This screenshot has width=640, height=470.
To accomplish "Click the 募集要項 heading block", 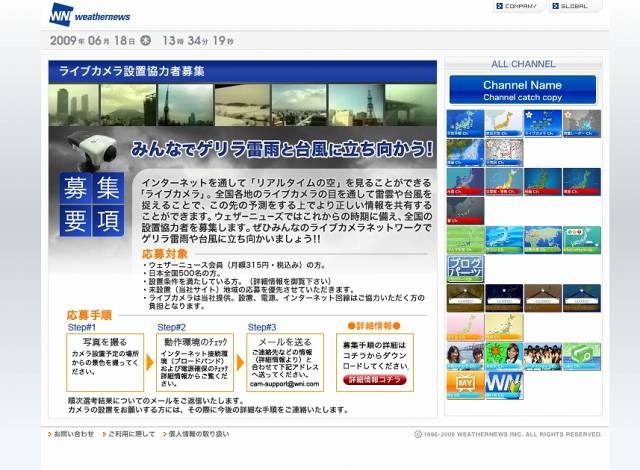I will (92, 203).
